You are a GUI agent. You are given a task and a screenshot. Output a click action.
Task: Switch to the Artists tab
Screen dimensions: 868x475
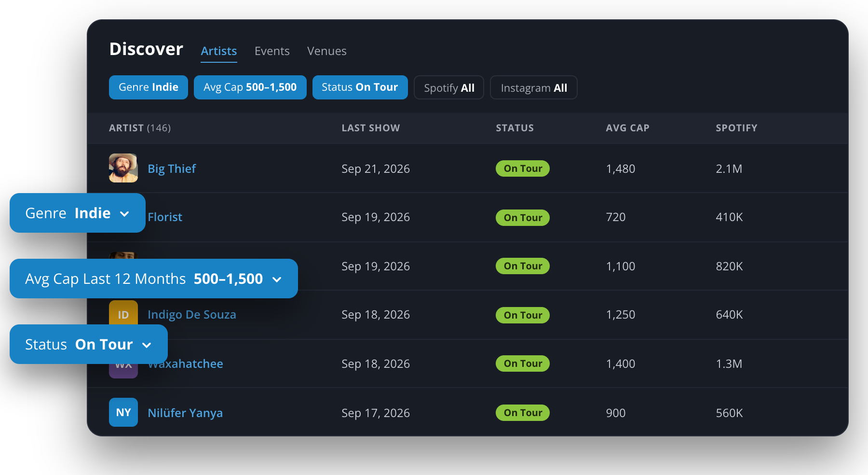(219, 51)
